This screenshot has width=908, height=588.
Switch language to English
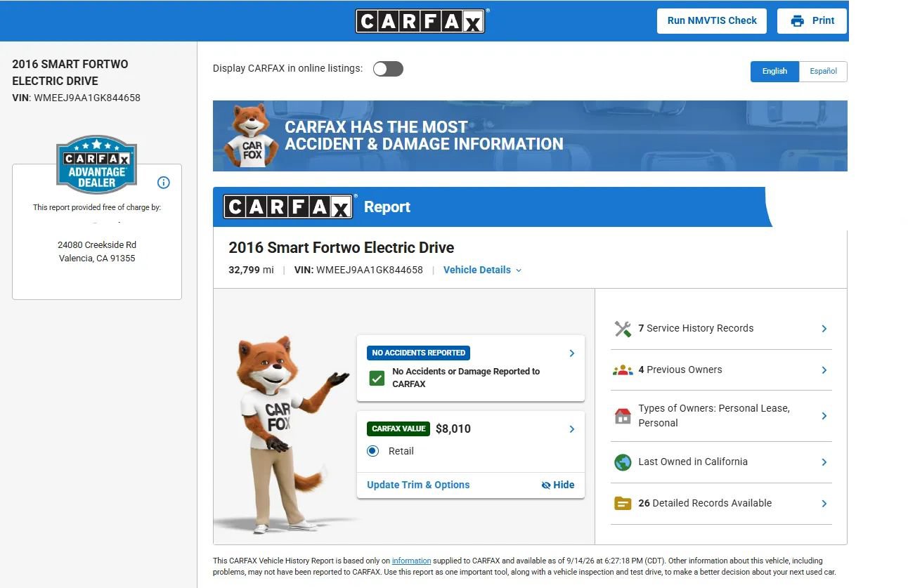774,71
